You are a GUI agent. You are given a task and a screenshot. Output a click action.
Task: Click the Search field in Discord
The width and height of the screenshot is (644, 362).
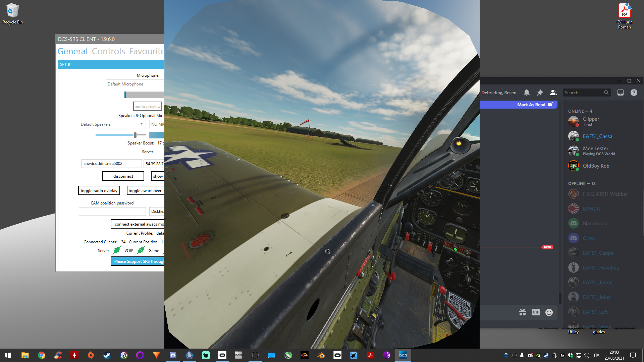pyautogui.click(x=586, y=93)
